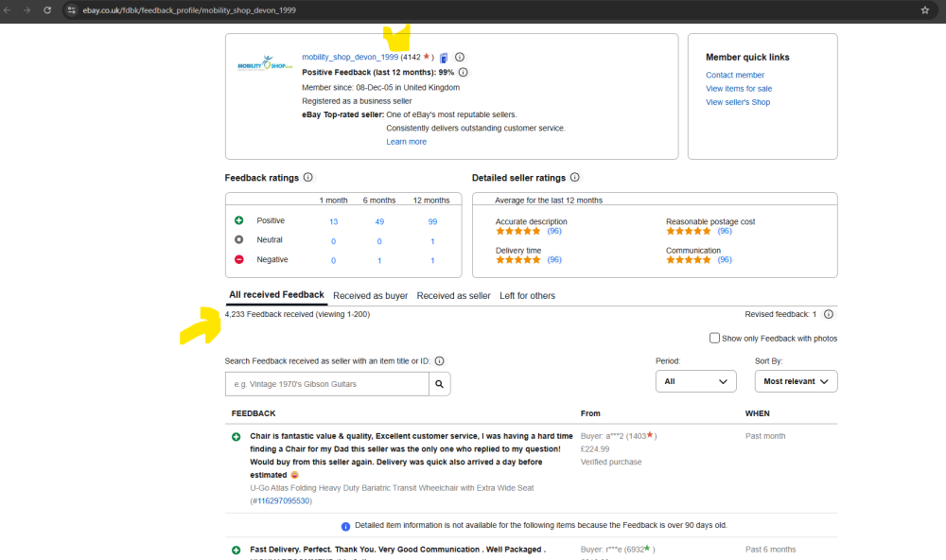Click the blue info icon in the 90-days notice

[x=345, y=526]
